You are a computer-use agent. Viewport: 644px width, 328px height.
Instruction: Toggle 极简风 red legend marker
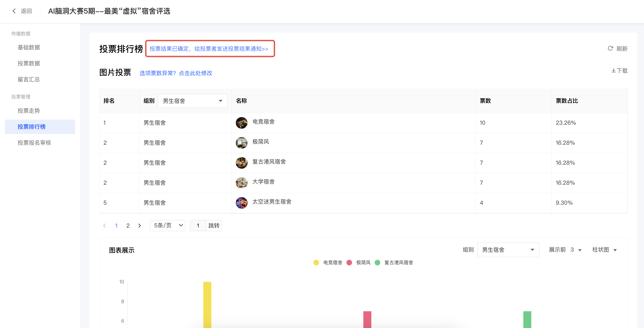[x=349, y=262]
